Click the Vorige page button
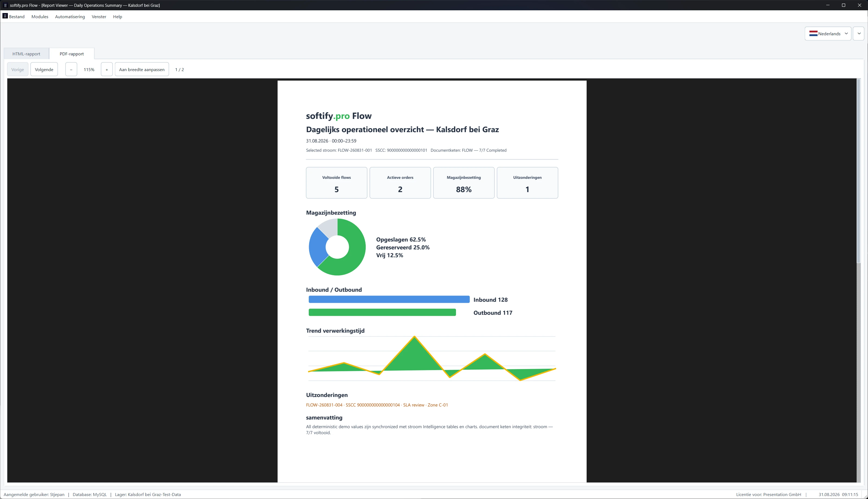 click(17, 69)
